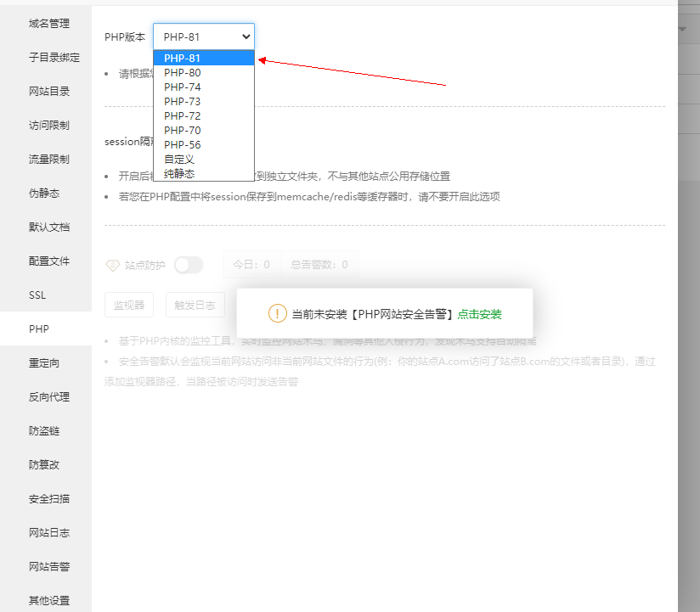Image resolution: width=700 pixels, height=612 pixels.
Task: Click the 今日 alert count box
Action: 251,265
